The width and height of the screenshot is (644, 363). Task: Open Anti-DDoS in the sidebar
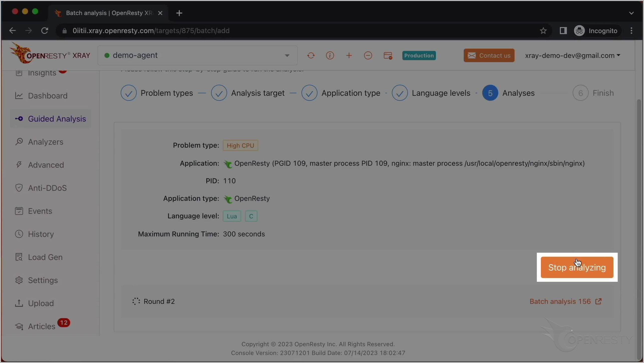[47, 188]
